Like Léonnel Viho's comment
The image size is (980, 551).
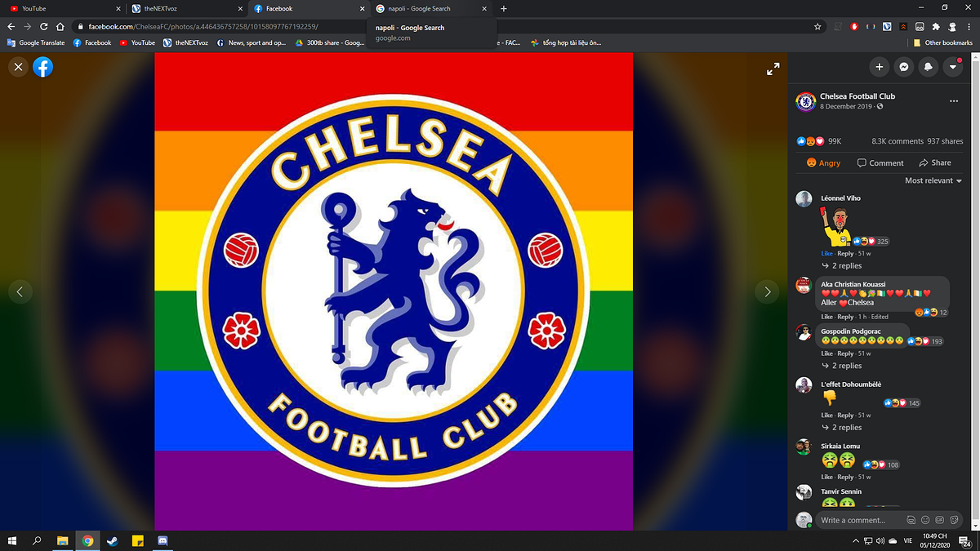pos(826,254)
